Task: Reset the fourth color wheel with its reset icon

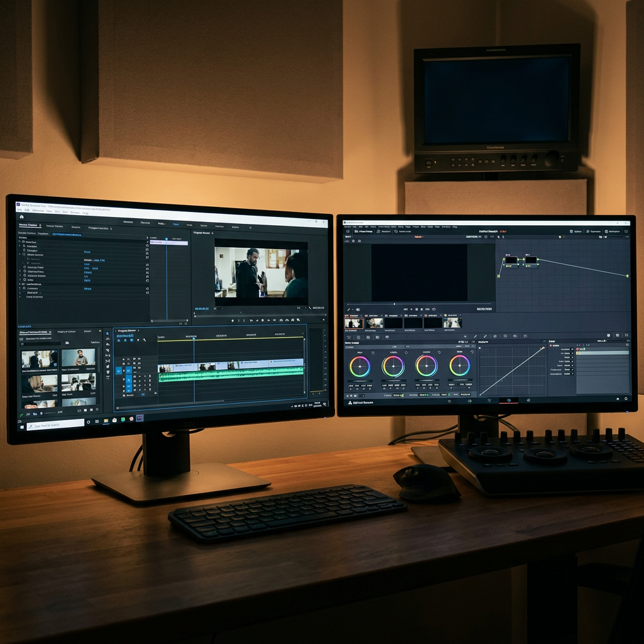Action: coord(472,352)
